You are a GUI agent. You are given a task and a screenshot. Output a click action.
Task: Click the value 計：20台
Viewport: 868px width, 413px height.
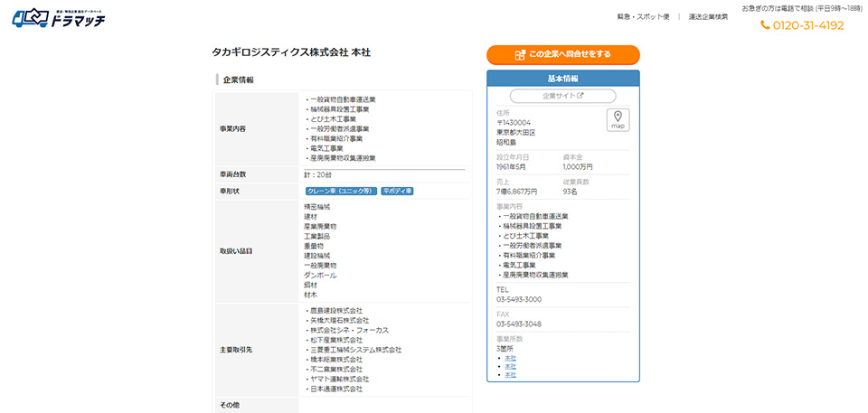click(x=317, y=174)
